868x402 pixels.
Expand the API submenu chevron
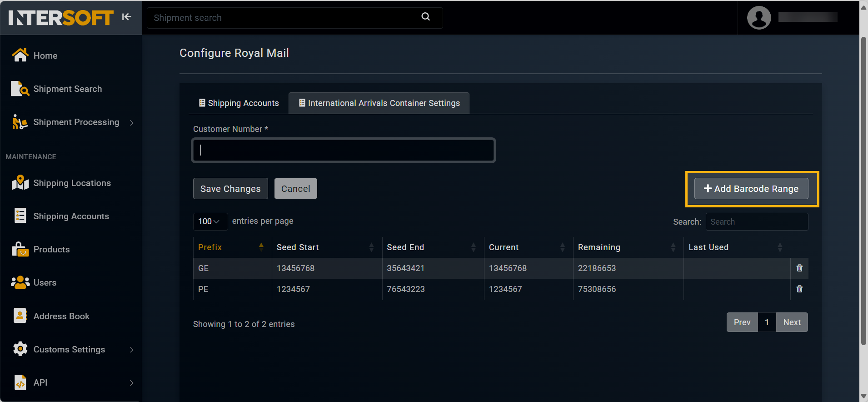coord(131,382)
